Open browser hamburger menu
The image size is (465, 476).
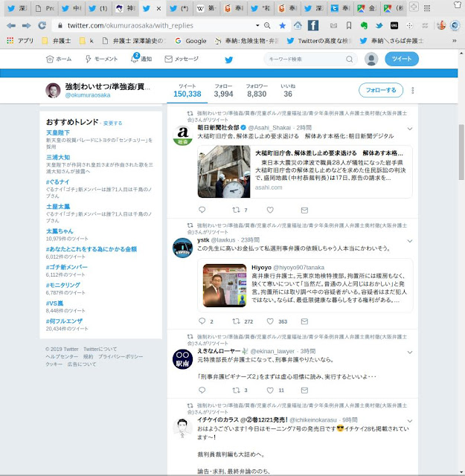pyautogui.click(x=427, y=8)
